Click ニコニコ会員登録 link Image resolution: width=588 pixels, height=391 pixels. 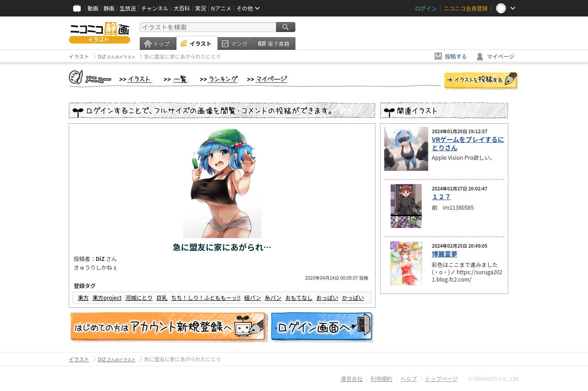466,8
